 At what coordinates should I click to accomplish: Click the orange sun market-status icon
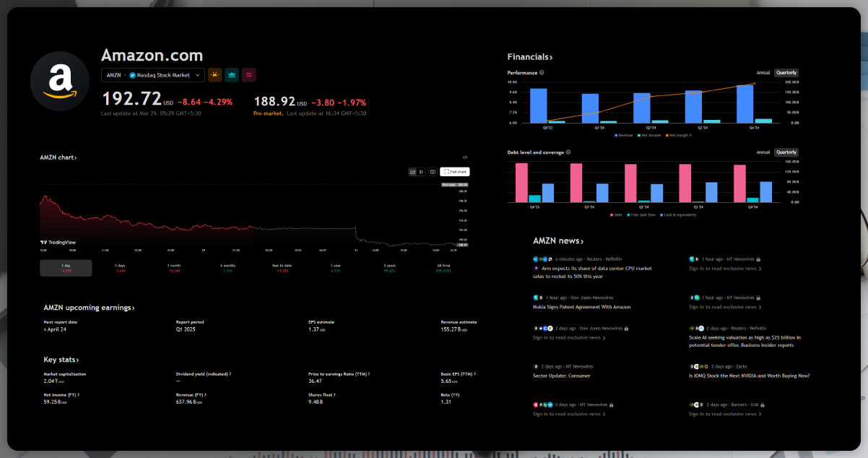[214, 74]
